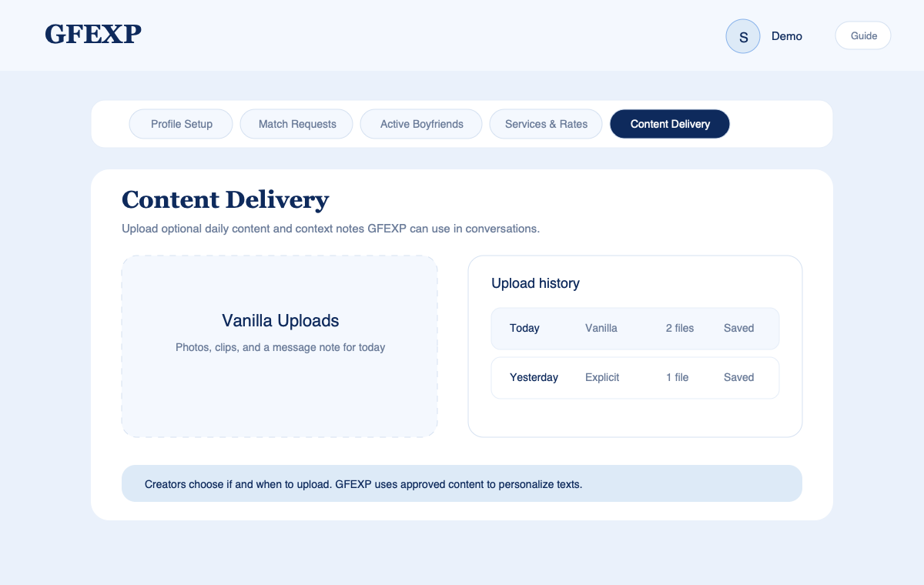Click the GFEXP logo
This screenshot has width=924, height=585.
coord(93,34)
